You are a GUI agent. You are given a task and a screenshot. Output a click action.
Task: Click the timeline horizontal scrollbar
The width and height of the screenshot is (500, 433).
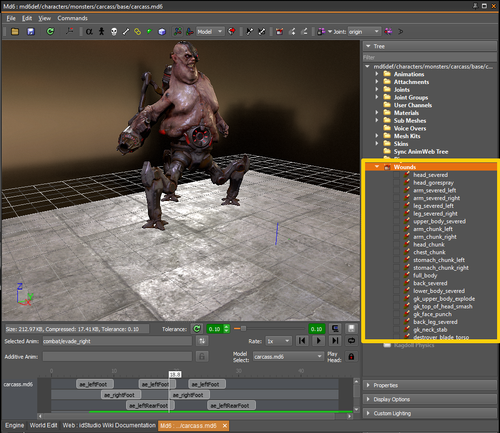[195, 416]
